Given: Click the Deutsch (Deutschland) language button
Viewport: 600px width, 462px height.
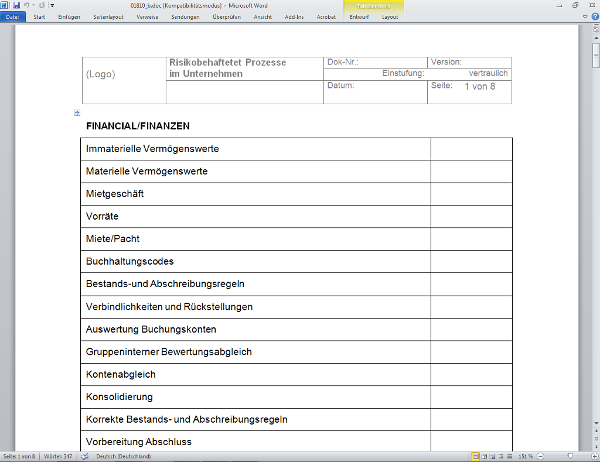Looking at the screenshot, I should pos(123,456).
